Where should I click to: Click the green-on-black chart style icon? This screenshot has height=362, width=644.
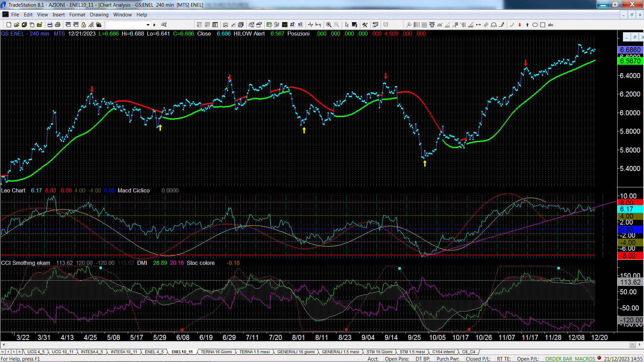click(284, 24)
